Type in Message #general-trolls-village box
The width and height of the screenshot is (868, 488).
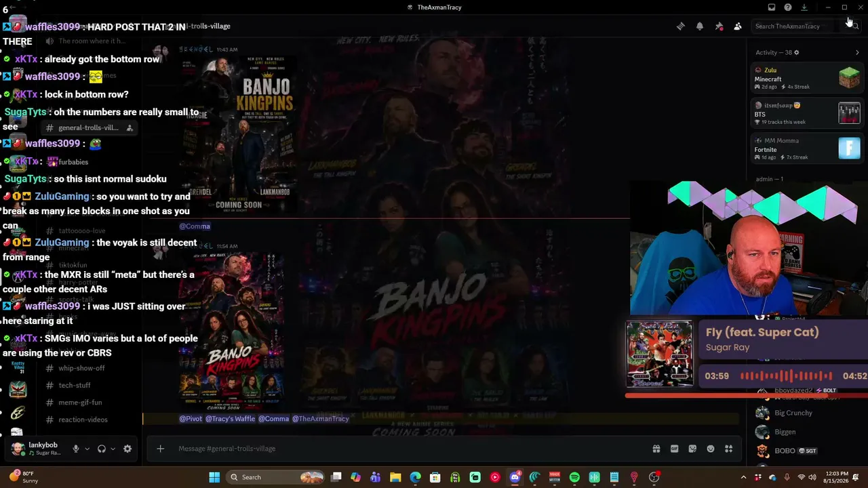(407, 449)
